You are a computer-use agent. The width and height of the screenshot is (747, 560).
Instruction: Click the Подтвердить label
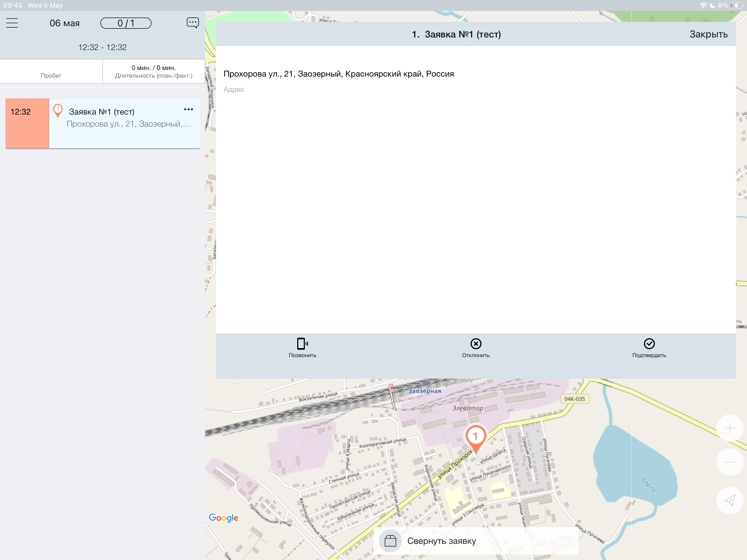[649, 355]
